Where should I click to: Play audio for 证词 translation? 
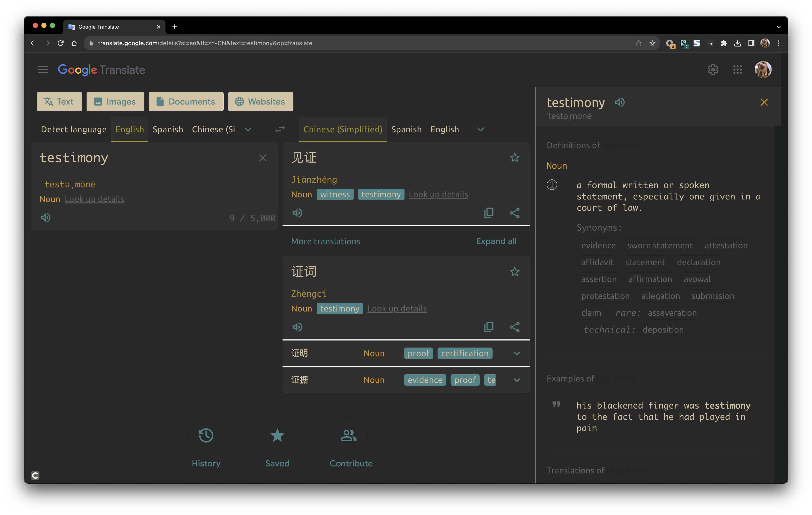[x=297, y=327]
